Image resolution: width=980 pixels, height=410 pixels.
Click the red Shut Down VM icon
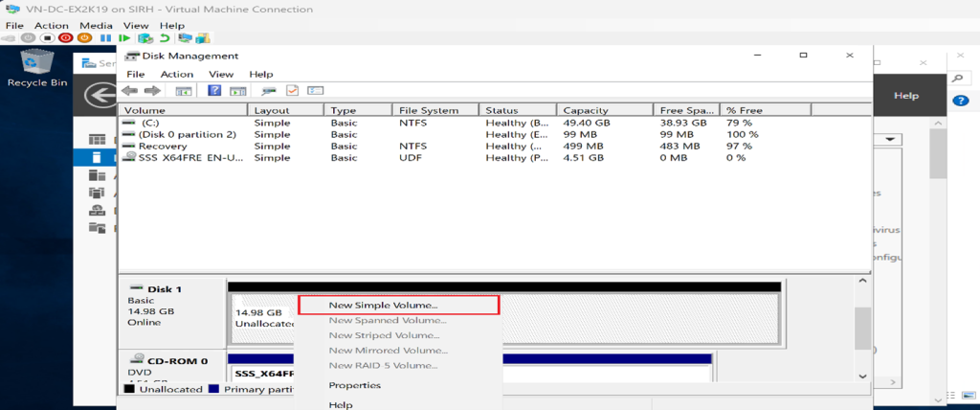[65, 38]
